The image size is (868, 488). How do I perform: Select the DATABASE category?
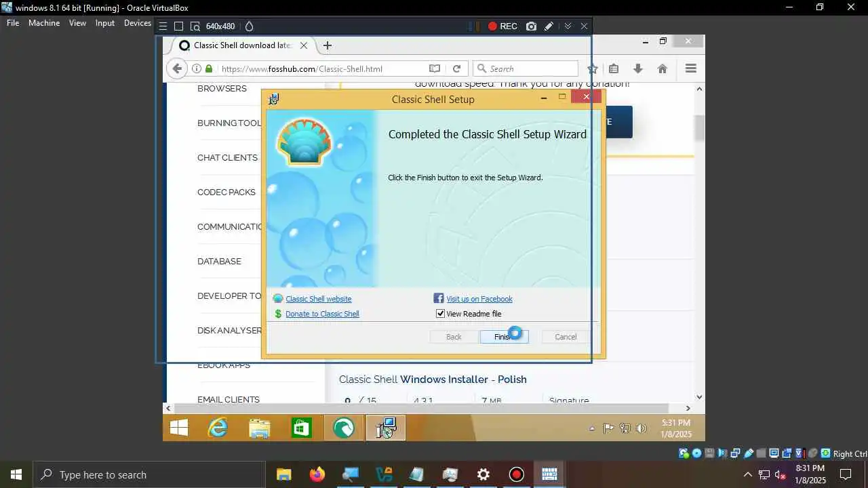tap(219, 262)
